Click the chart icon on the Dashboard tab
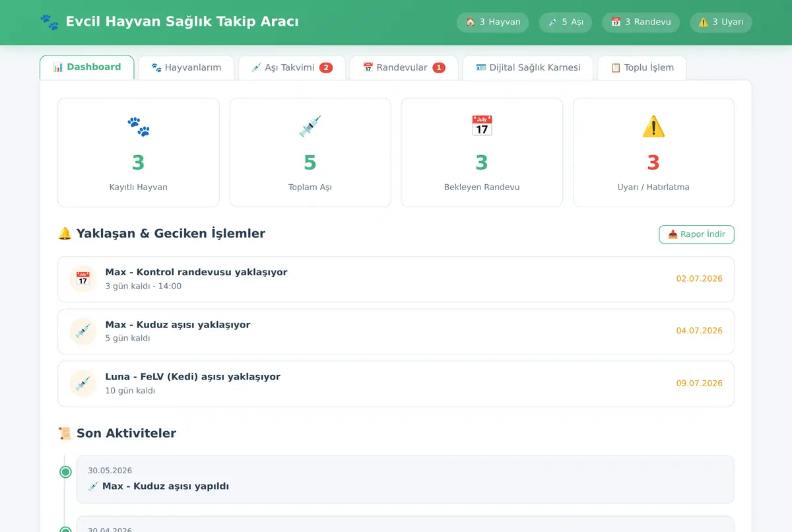Image resolution: width=792 pixels, height=532 pixels. pyautogui.click(x=58, y=67)
